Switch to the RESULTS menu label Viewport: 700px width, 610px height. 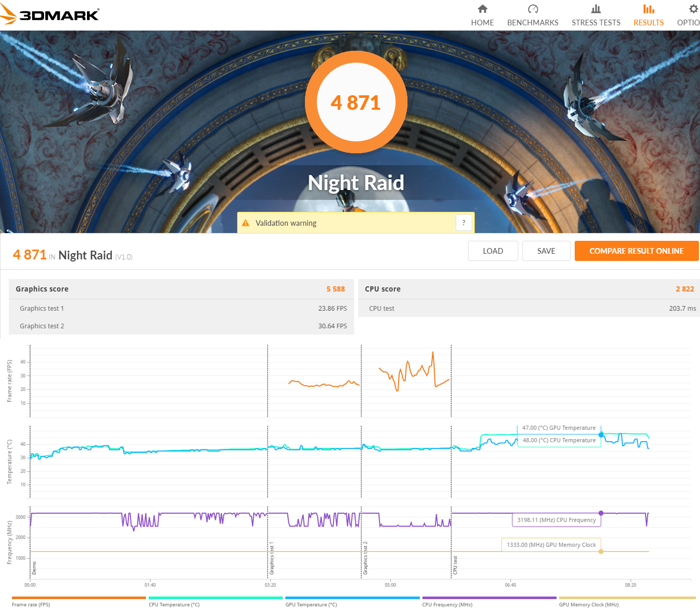click(649, 23)
